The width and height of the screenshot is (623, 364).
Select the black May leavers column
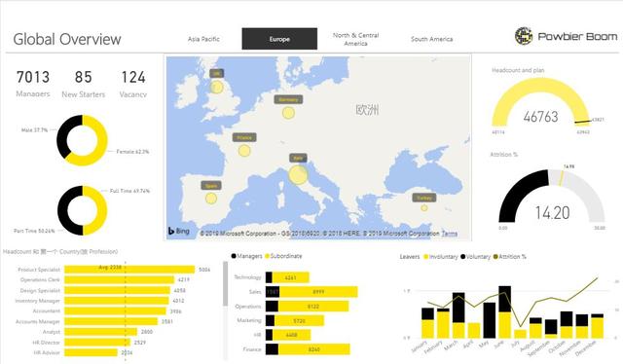click(x=490, y=320)
